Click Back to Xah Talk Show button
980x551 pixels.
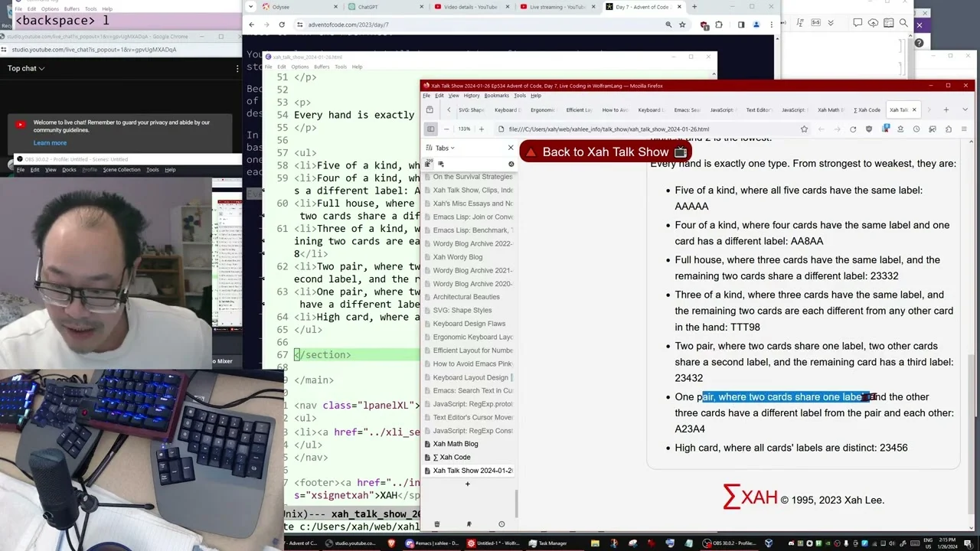pyautogui.click(x=606, y=152)
